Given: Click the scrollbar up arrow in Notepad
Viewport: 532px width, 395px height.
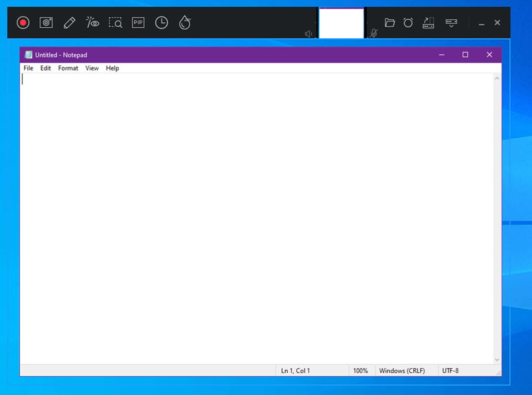Looking at the screenshot, I should tap(497, 79).
